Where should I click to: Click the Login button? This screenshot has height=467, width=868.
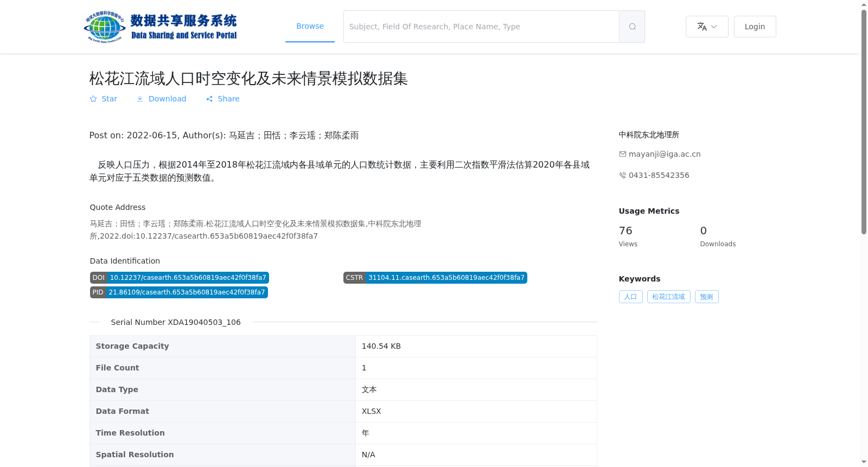pyautogui.click(x=755, y=27)
